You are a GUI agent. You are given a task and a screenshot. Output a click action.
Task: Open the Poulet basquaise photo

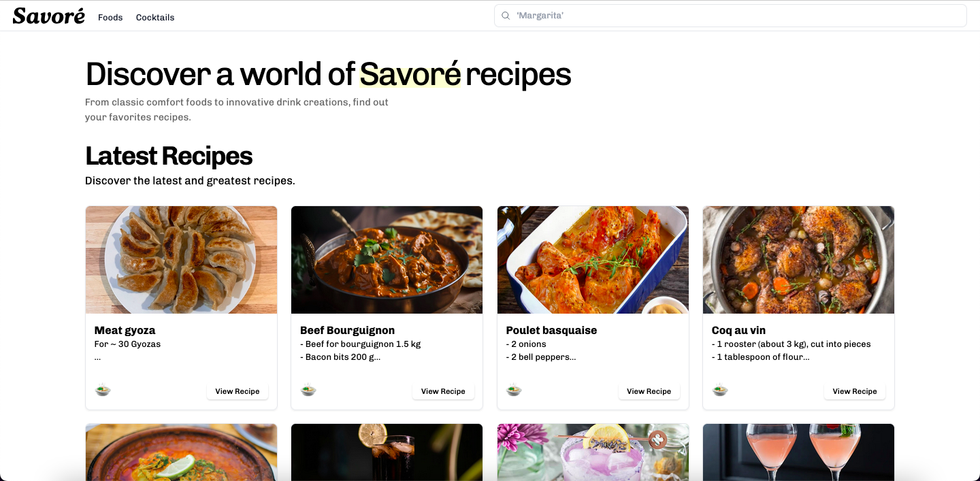click(593, 260)
